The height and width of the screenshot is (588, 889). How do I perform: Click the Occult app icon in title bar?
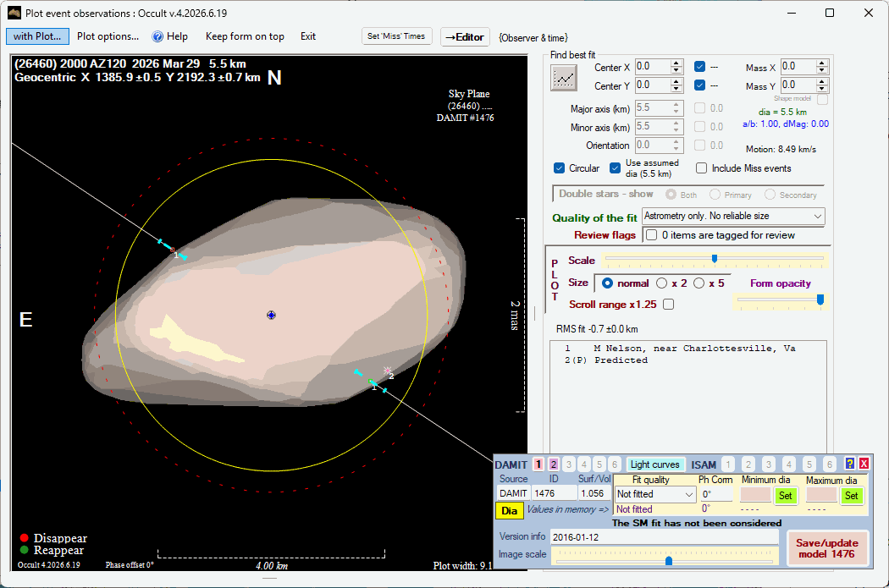[14, 13]
